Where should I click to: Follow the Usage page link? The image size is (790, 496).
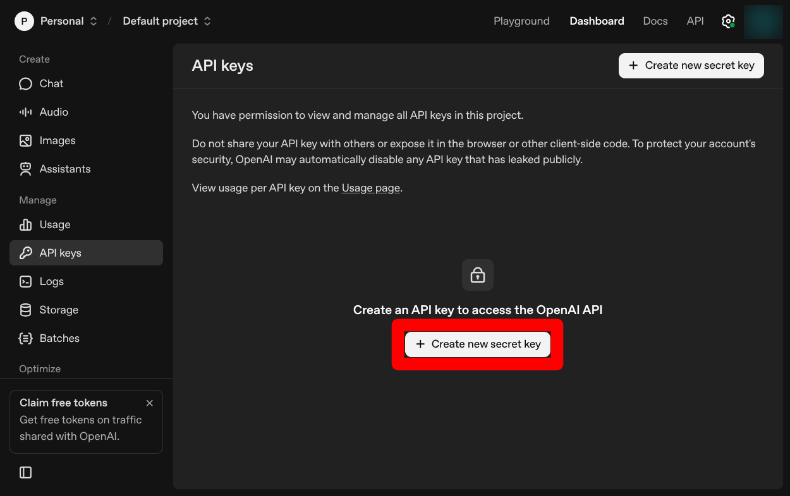click(371, 188)
